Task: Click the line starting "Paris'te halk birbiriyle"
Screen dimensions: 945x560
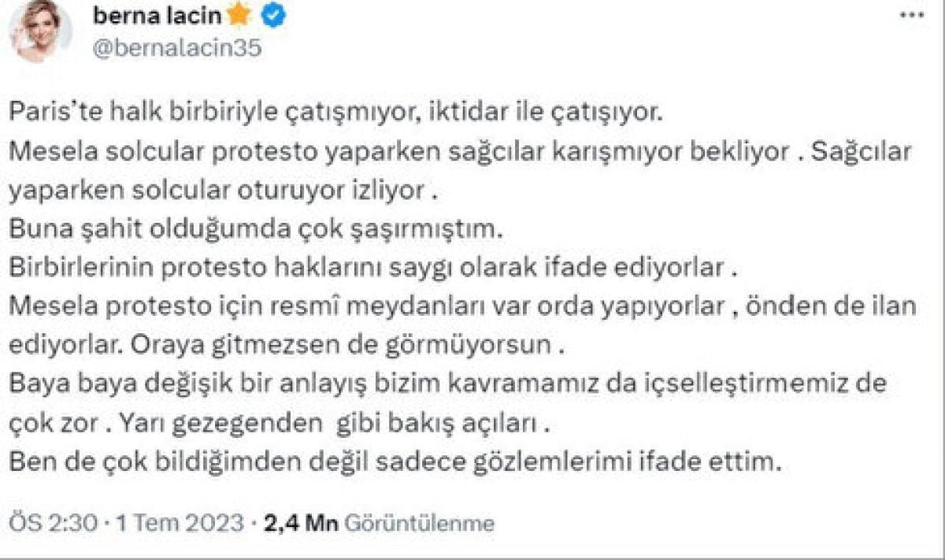Action: 337,113
